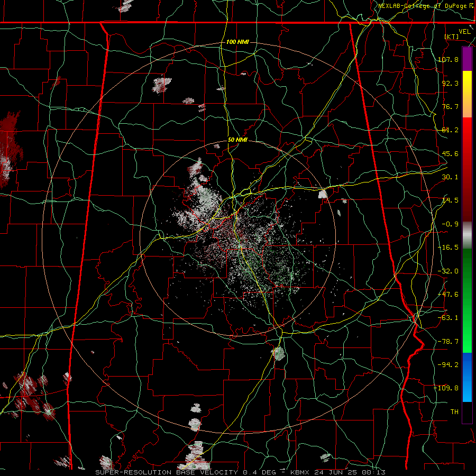The width and height of the screenshot is (476, 476).
Task: Click the 30.1 velocity scale value
Action: (x=450, y=177)
